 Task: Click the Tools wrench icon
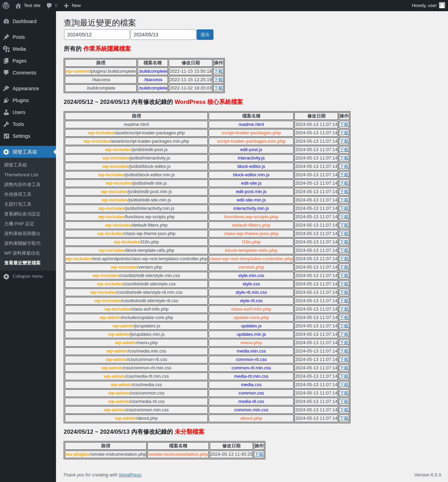tap(6, 124)
